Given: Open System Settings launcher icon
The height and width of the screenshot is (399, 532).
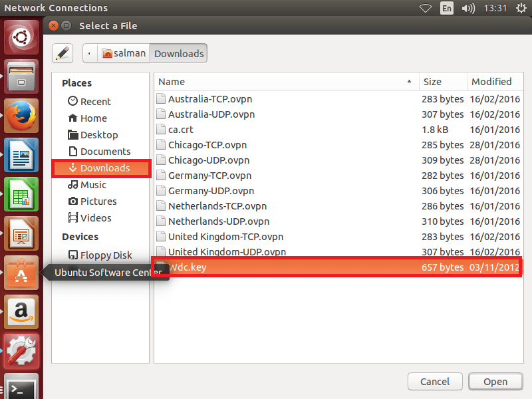Looking at the screenshot, I should click(x=21, y=352).
